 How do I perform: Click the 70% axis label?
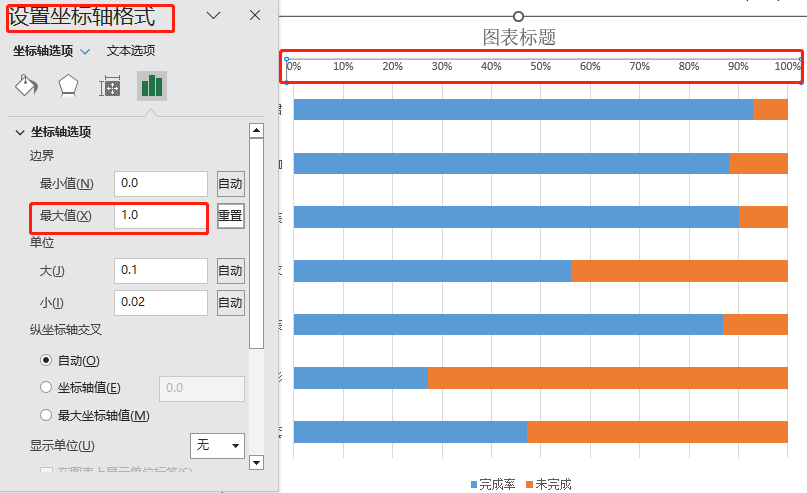[639, 66]
